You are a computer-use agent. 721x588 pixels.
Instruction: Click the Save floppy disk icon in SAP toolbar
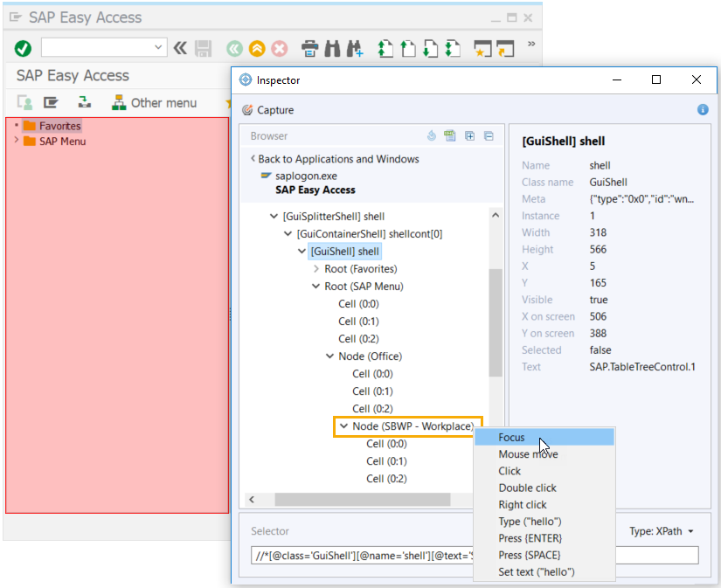tap(203, 48)
